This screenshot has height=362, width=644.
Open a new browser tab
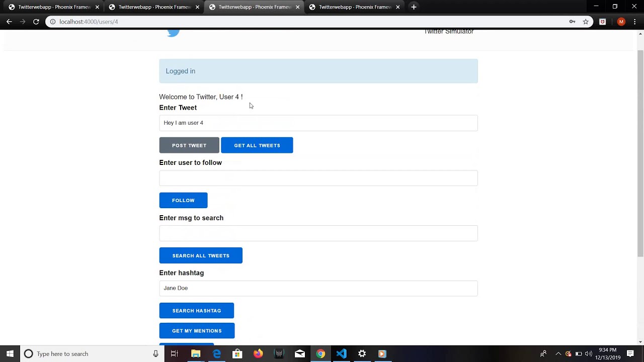(414, 7)
